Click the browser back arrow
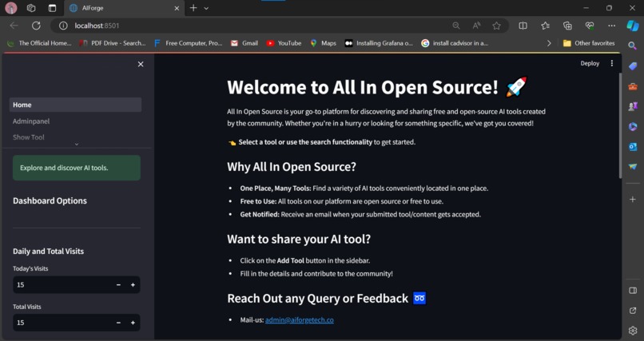Viewport: 644px width, 341px height. point(14,26)
